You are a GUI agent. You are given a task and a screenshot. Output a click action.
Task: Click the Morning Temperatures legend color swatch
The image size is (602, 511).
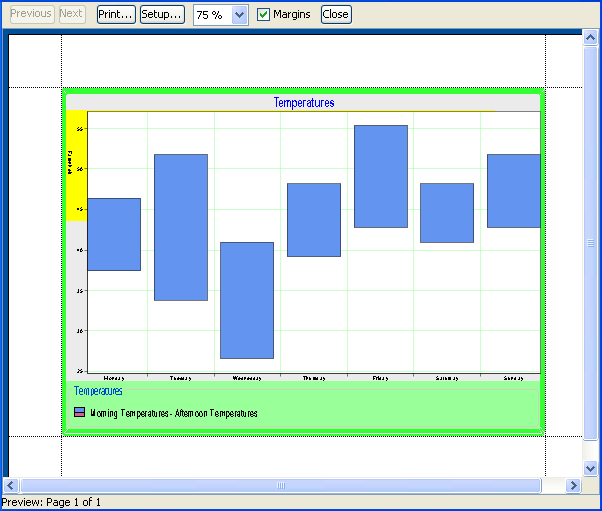tap(80, 412)
